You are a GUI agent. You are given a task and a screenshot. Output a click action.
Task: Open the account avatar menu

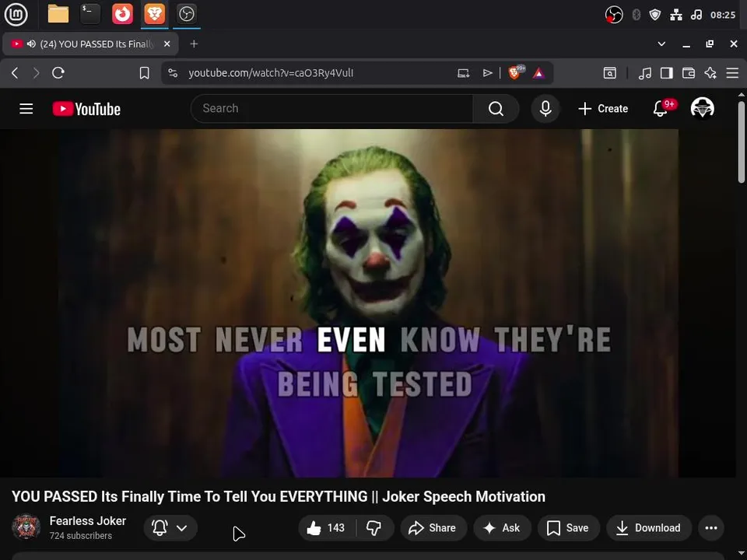(702, 108)
